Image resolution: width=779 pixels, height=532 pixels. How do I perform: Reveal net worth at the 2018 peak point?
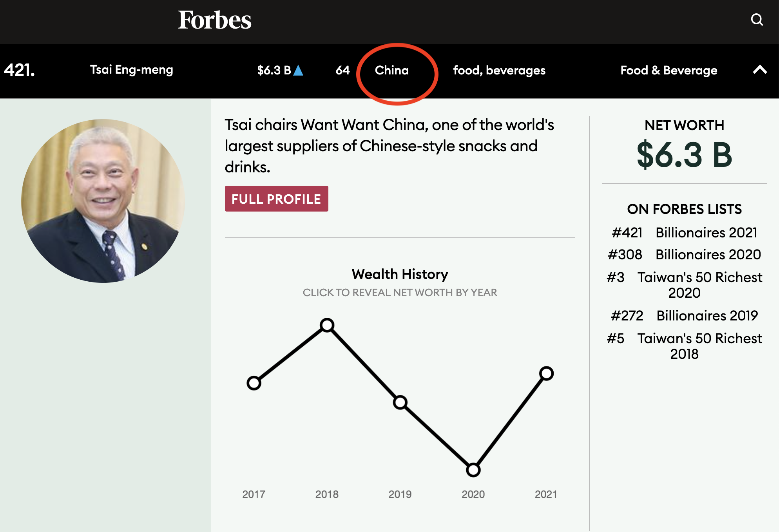coord(327,325)
